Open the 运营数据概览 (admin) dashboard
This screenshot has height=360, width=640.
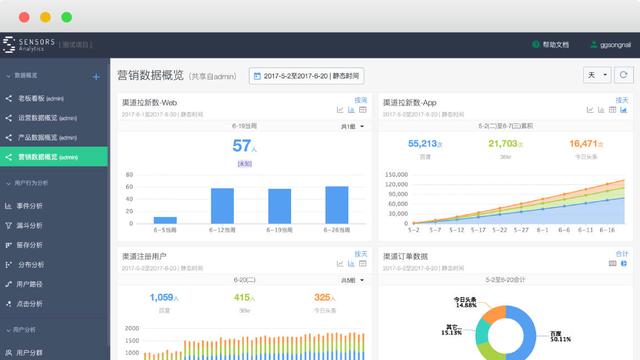click(47, 118)
